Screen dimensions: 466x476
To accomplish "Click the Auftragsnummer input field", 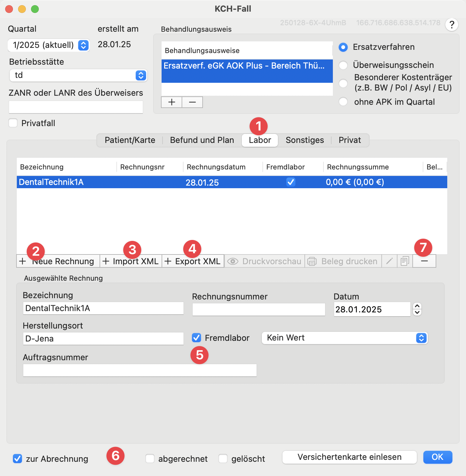I will [x=140, y=370].
